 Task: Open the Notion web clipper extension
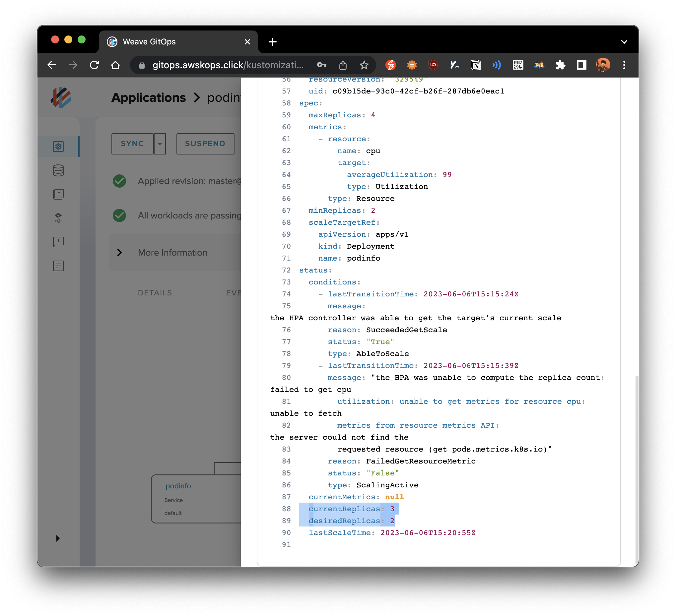click(x=475, y=65)
